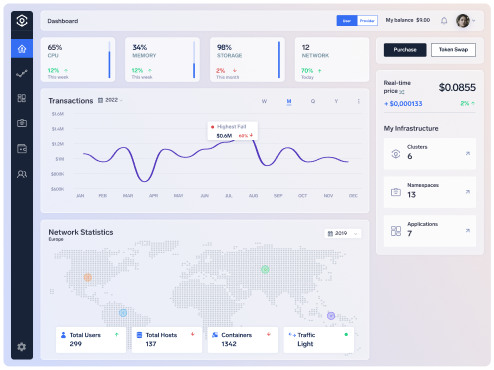Image resolution: width=494 pixels, height=370 pixels.
Task: Click the CPU usage vertical bar
Action: (109, 60)
